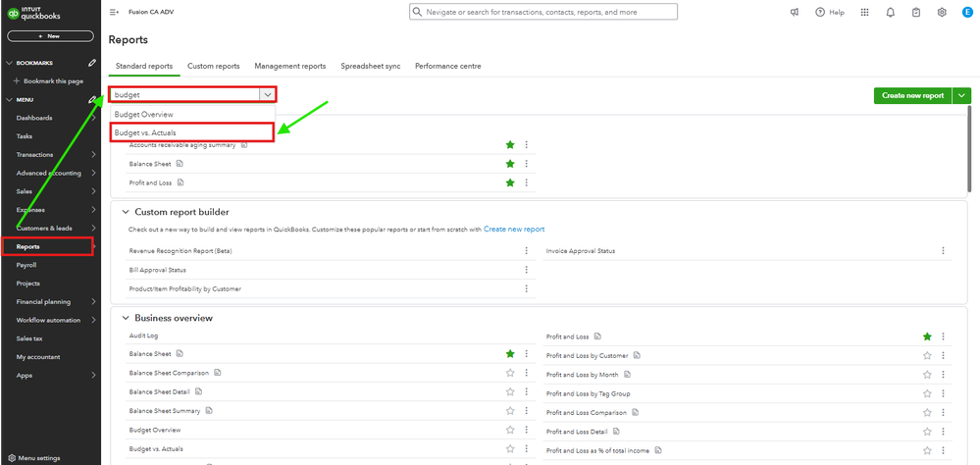Open Help in the top bar
The image size is (980, 465).
pos(830,12)
